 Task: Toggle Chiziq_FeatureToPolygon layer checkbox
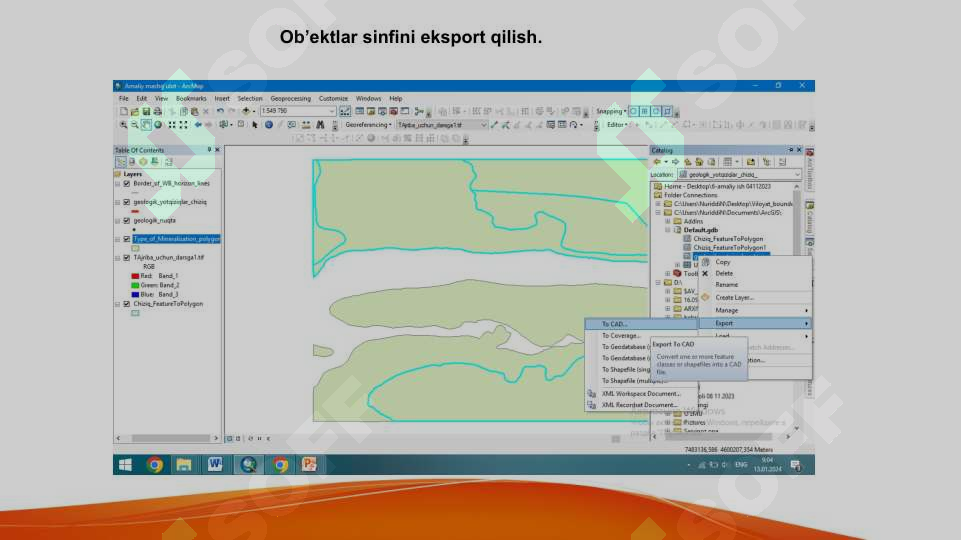tap(127, 304)
